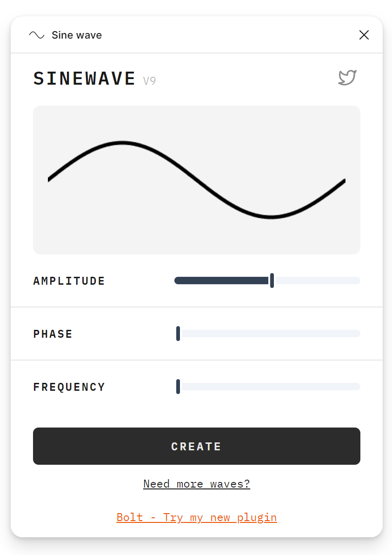Click the X icon to dismiss the plugin
The width and height of the screenshot is (392, 555).
point(364,35)
